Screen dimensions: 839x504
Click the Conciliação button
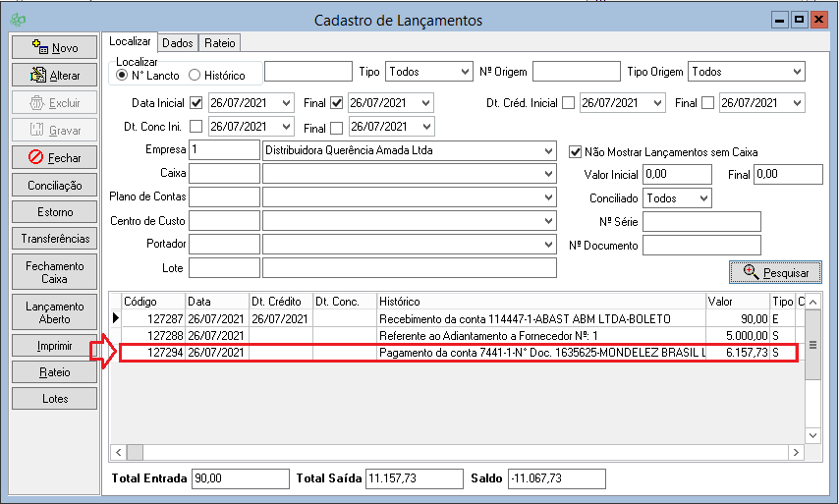pos(55,185)
